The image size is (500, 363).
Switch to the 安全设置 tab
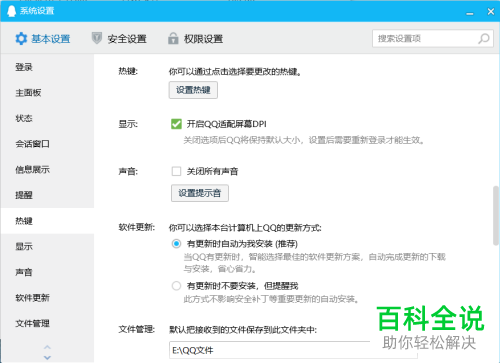click(119, 39)
